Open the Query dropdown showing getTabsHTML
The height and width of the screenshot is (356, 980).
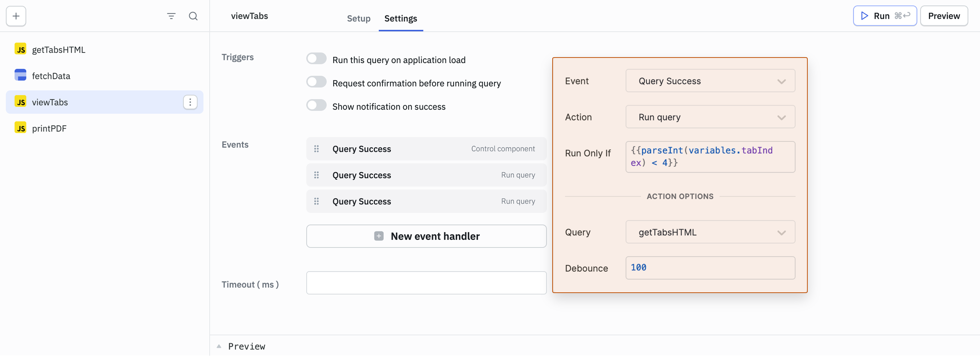(710, 232)
